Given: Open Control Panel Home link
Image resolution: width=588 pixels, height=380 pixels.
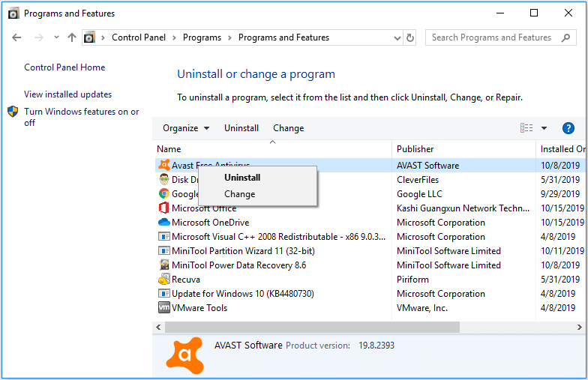Looking at the screenshot, I should (x=64, y=67).
